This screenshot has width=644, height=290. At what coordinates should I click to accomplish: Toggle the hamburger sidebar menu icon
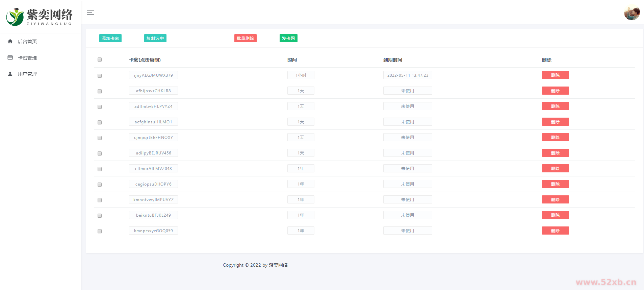90,12
